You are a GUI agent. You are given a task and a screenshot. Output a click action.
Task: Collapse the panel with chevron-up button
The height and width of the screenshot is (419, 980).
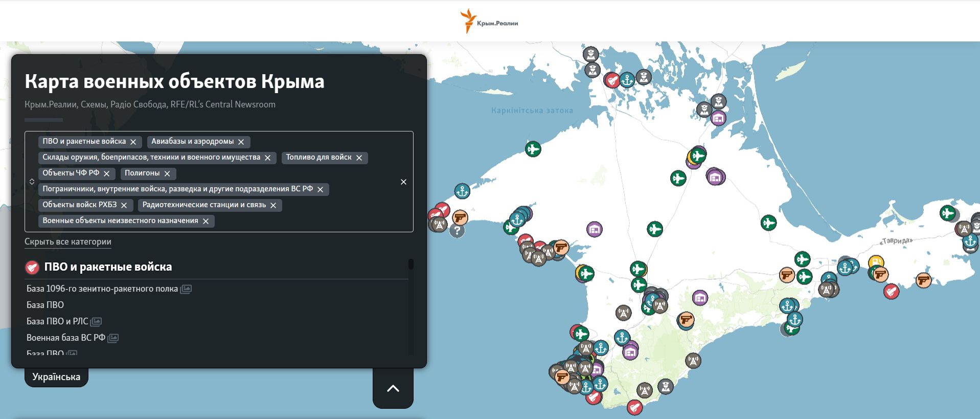[393, 388]
